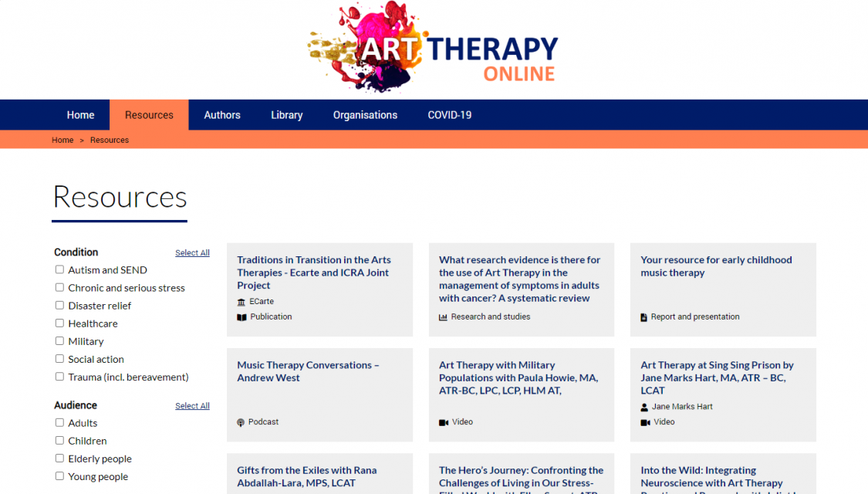Click the Home breadcrumb link
The width and height of the screenshot is (868, 494).
click(x=62, y=140)
